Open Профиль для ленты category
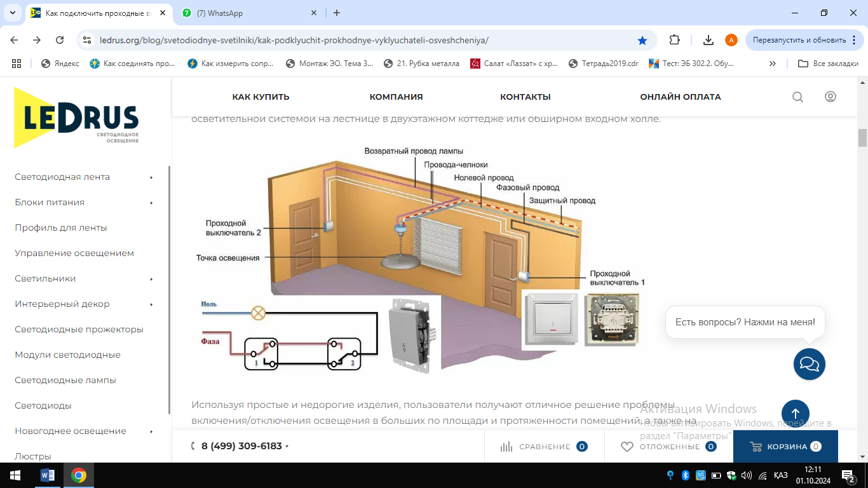Screen dimensions: 868x488 click(61, 227)
